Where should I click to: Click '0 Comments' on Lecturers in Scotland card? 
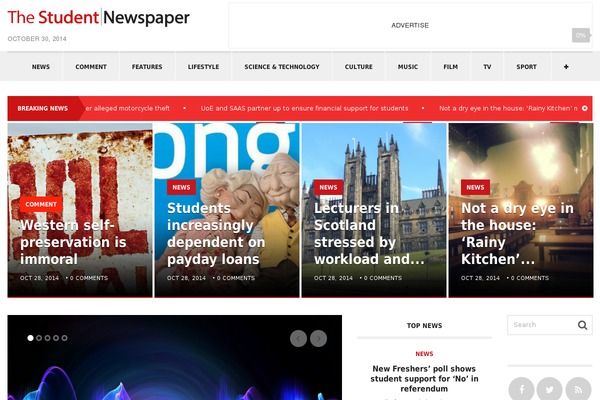point(383,278)
